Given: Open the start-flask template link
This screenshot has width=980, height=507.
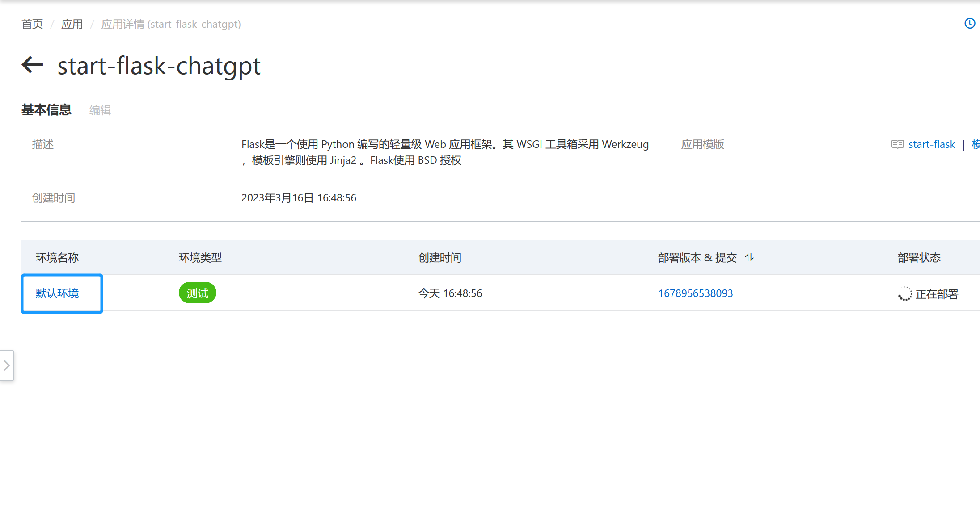Looking at the screenshot, I should point(931,144).
